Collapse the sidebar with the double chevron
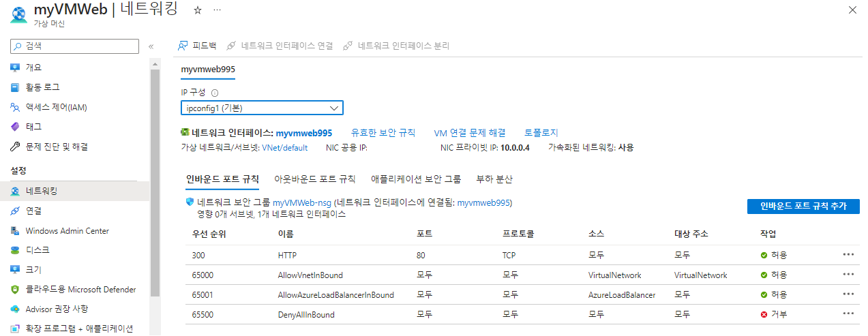 (151, 46)
